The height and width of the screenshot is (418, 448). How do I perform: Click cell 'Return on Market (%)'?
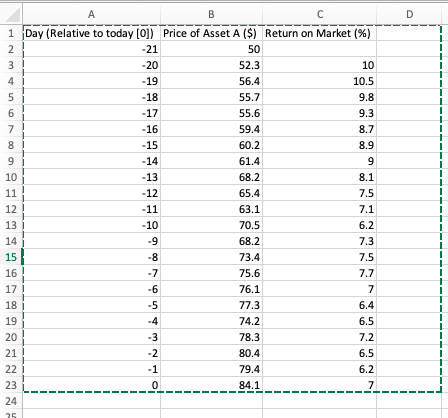tap(320, 33)
